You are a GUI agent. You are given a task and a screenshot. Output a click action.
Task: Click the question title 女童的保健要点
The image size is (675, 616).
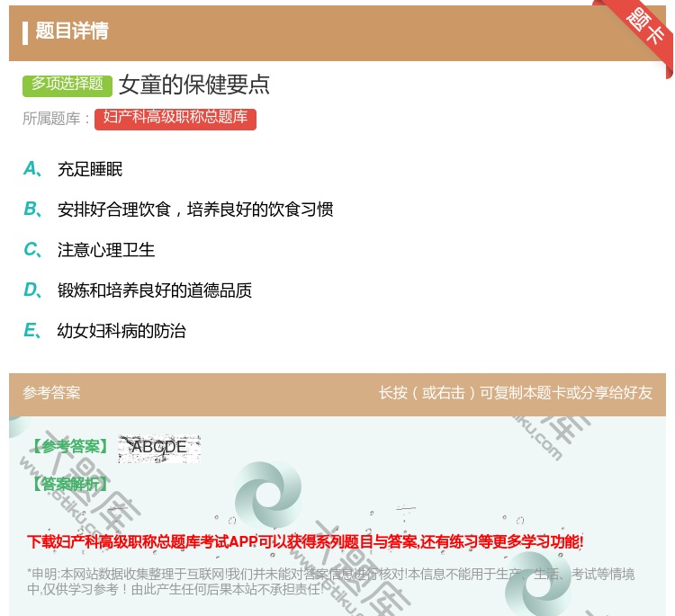tap(194, 85)
